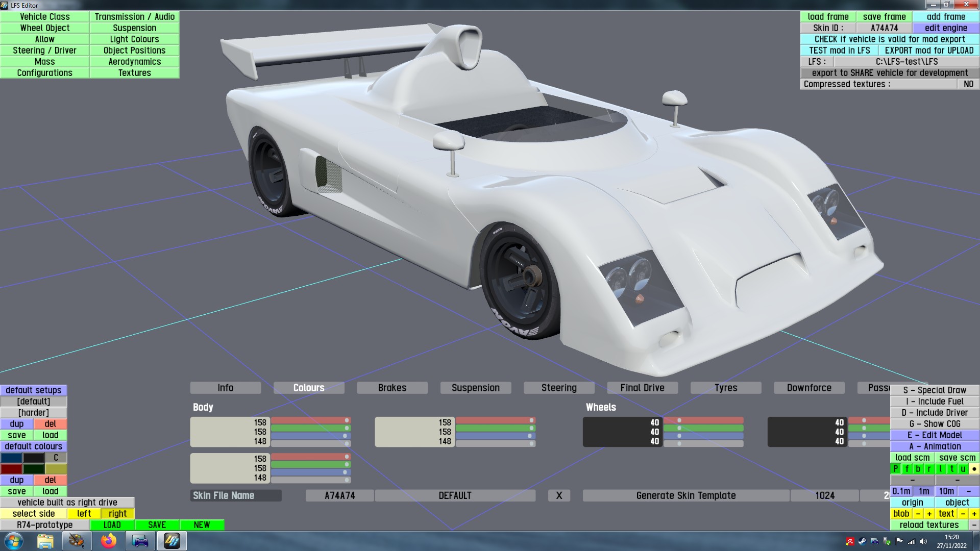The image size is (980, 551).
Task: Open the LFS Editor taskbar icon
Action: (x=172, y=541)
